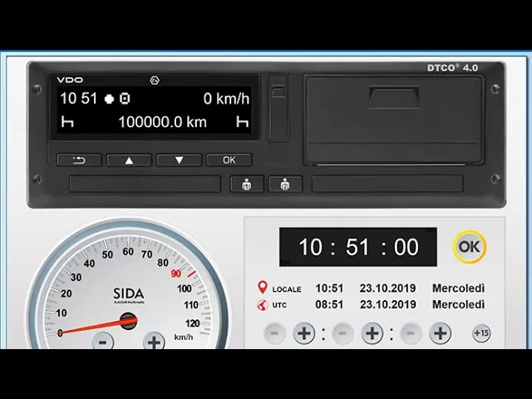This screenshot has width=532, height=399.
Task: Click the local time 10:51 value
Action: point(329,288)
